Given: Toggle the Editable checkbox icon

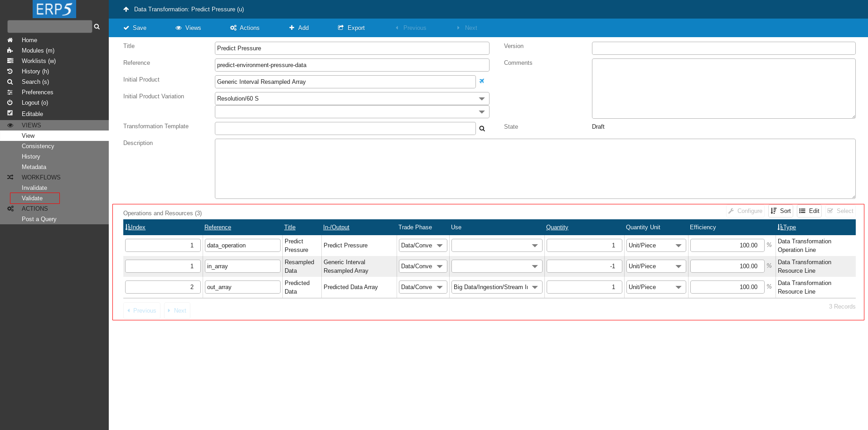Looking at the screenshot, I should point(10,113).
